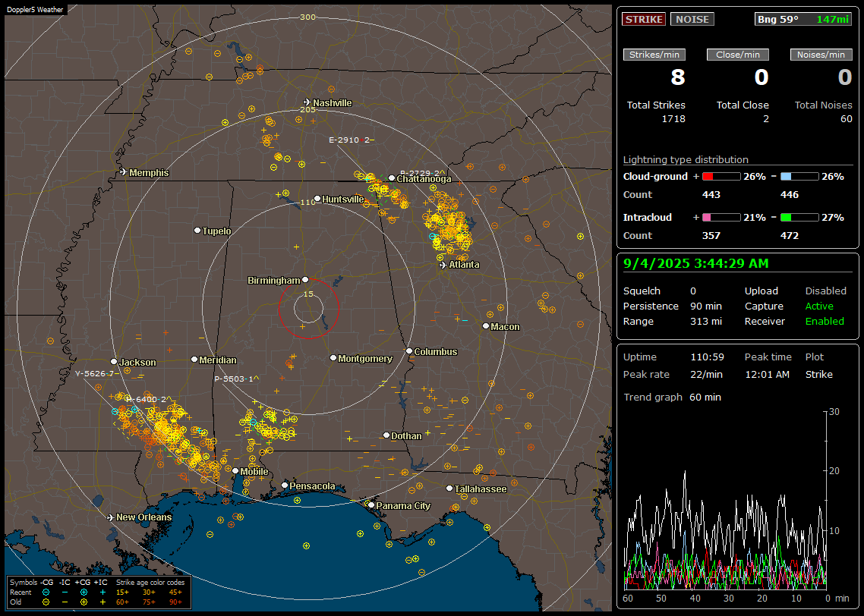864x616 pixels.
Task: Click the Nashville airport icon
Action: tap(307, 102)
